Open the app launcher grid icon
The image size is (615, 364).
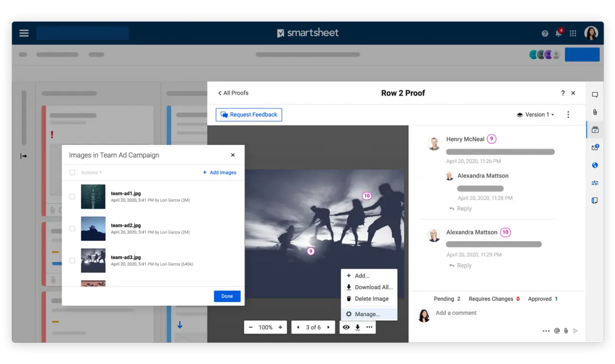coord(573,33)
